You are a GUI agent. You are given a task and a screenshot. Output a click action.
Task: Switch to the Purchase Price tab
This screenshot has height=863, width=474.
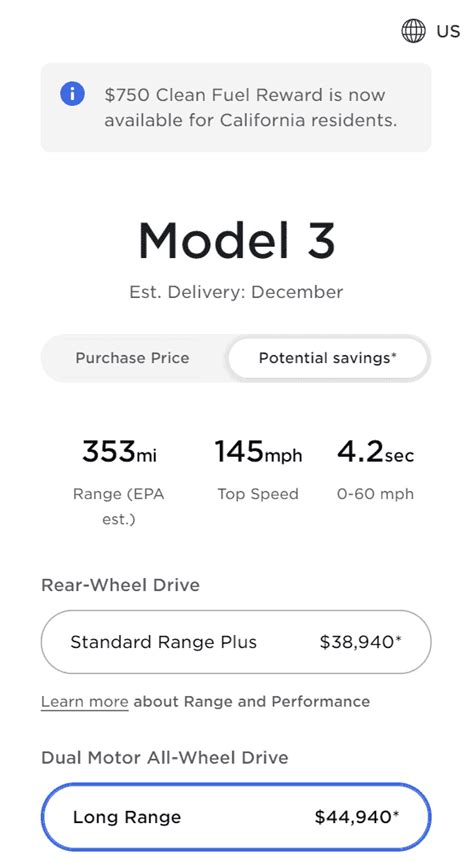pos(132,358)
